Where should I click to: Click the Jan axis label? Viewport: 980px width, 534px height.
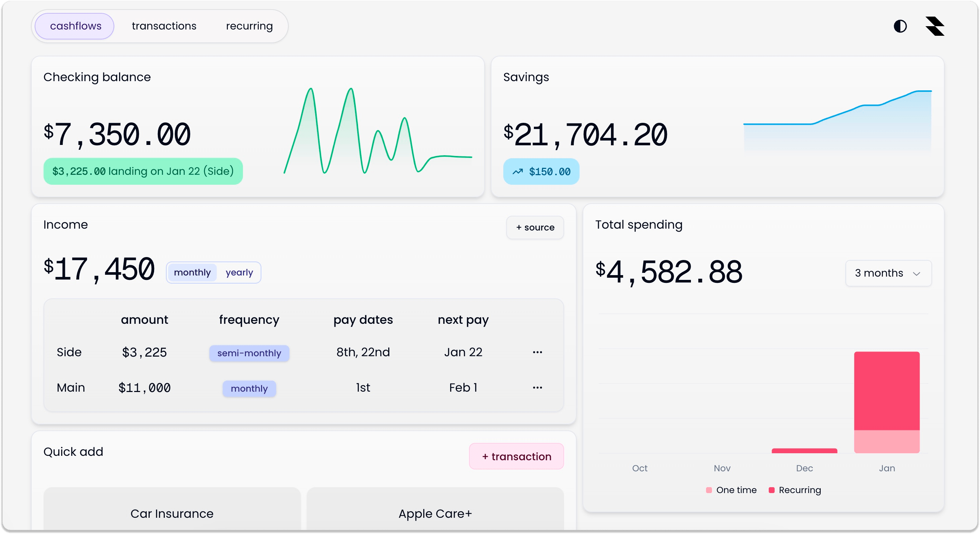[x=887, y=468]
